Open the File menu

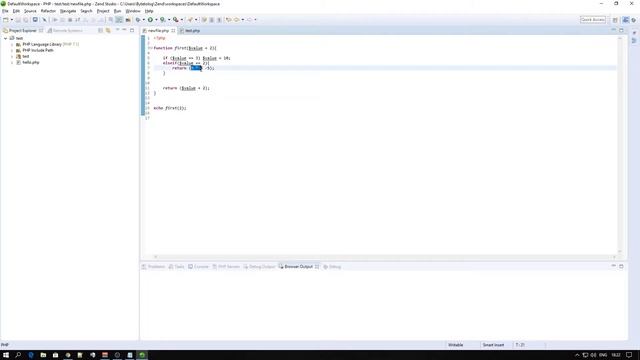pyautogui.click(x=5, y=11)
